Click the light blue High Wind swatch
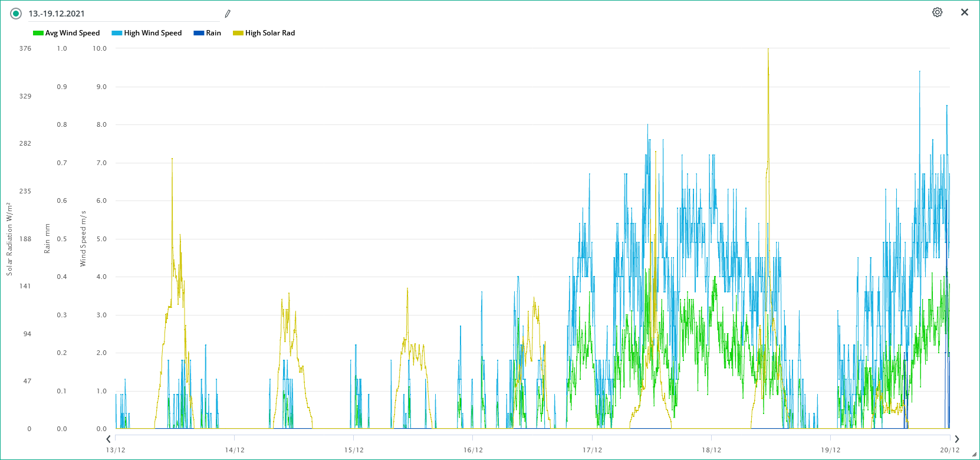 (x=117, y=33)
